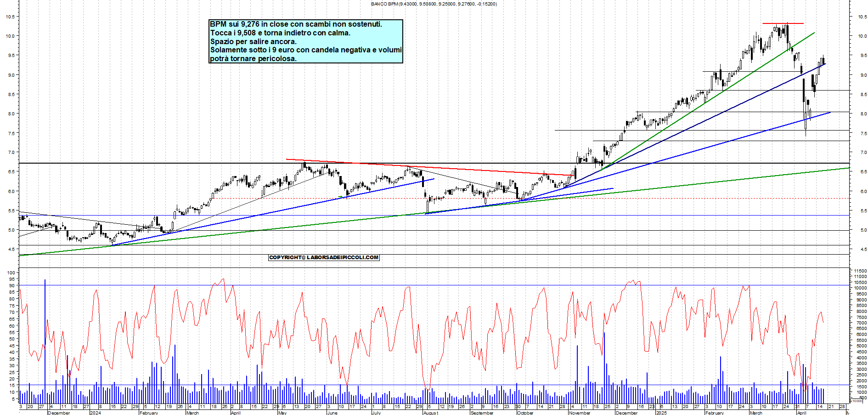The height and width of the screenshot is (415, 868).
Task: Select the 4000 volume scale label
Action: click(x=862, y=357)
